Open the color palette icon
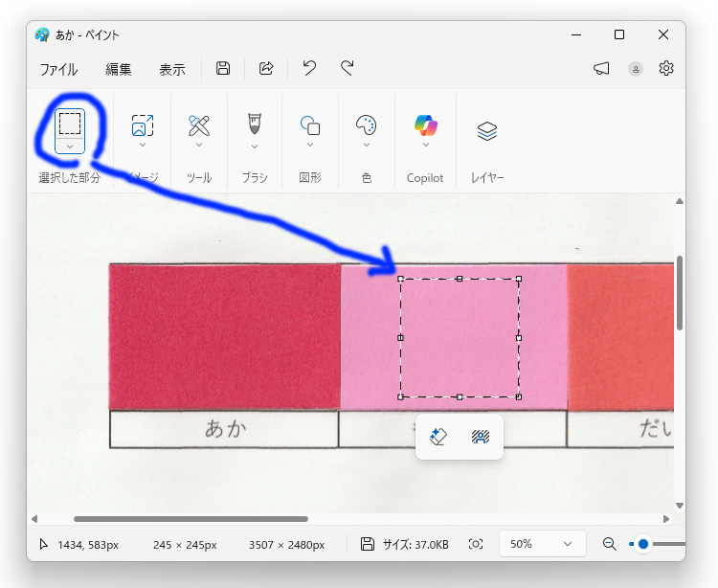 [367, 124]
